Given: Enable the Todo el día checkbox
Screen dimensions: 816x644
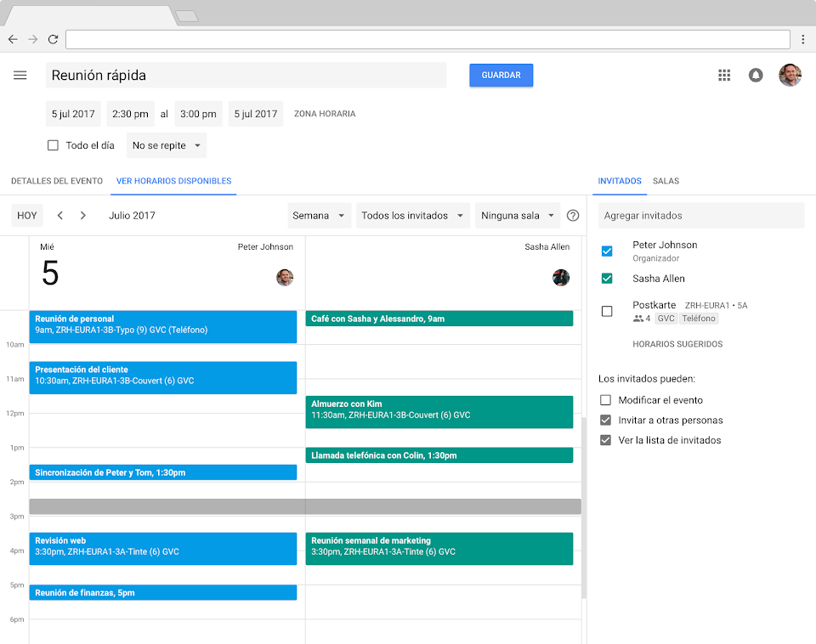Looking at the screenshot, I should [53, 145].
